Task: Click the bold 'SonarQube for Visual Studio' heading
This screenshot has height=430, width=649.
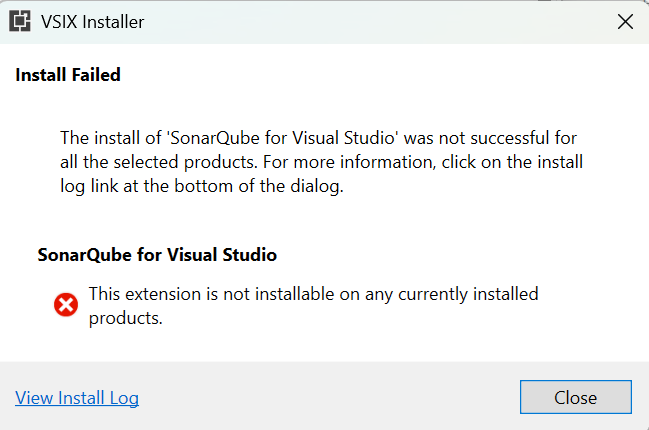Action: click(157, 255)
